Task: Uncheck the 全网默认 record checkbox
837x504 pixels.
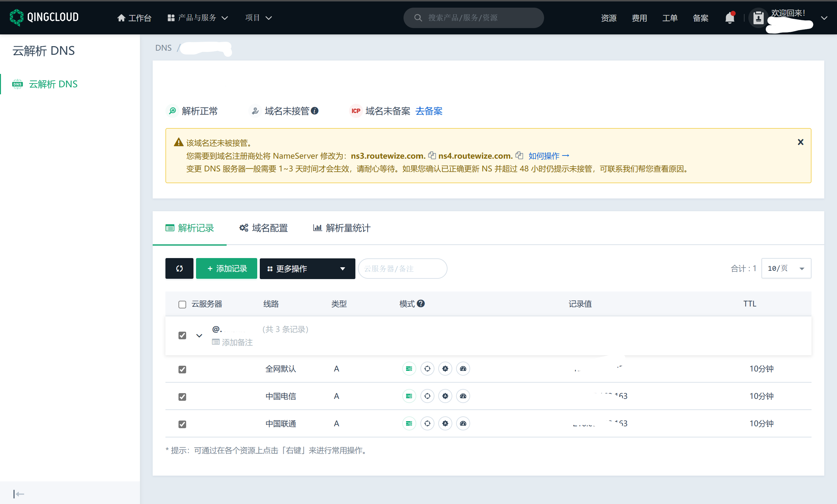Action: pyautogui.click(x=182, y=369)
